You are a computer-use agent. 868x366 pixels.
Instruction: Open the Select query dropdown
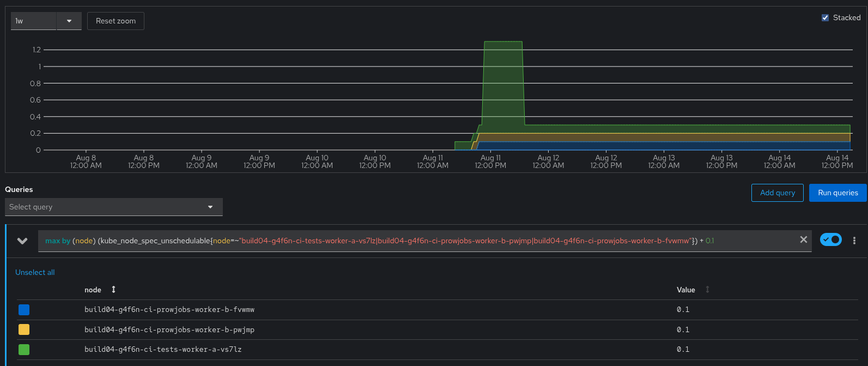click(x=114, y=207)
